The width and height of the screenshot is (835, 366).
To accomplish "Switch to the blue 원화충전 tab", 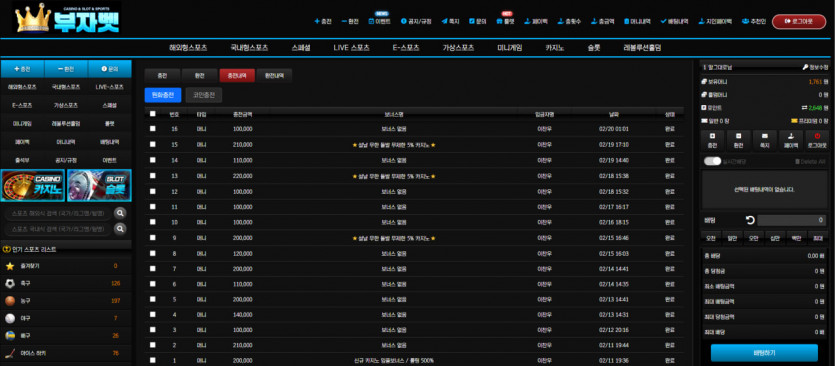I will click(x=163, y=95).
